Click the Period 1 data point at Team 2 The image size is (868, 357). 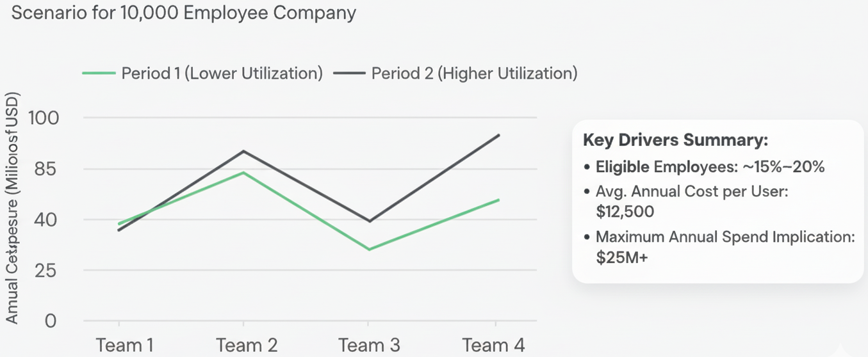point(243,173)
